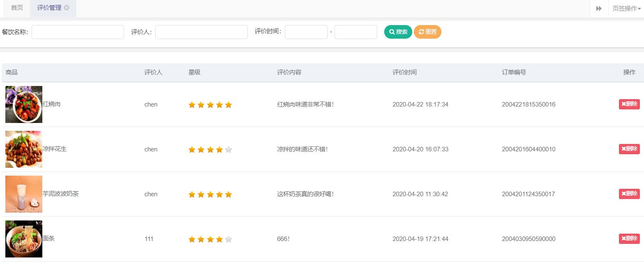Image resolution: width=644 pixels, height=262 pixels.
Task: Click reviewer chen in the 凉拌花生 row
Action: pyautogui.click(x=151, y=149)
